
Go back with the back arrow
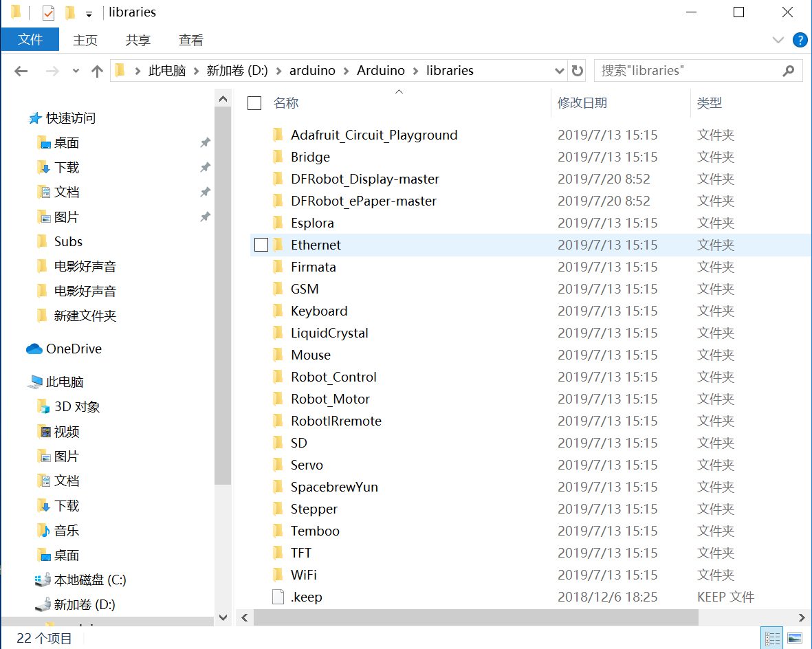click(21, 71)
